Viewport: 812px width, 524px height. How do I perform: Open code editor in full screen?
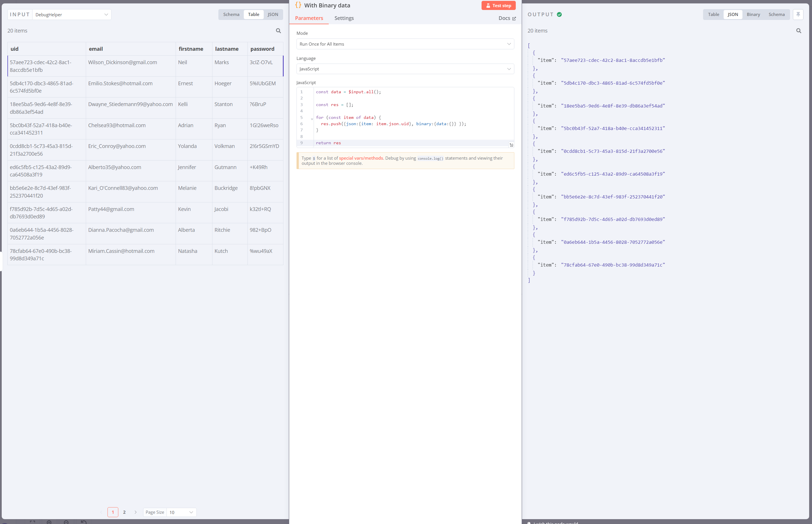click(511, 145)
